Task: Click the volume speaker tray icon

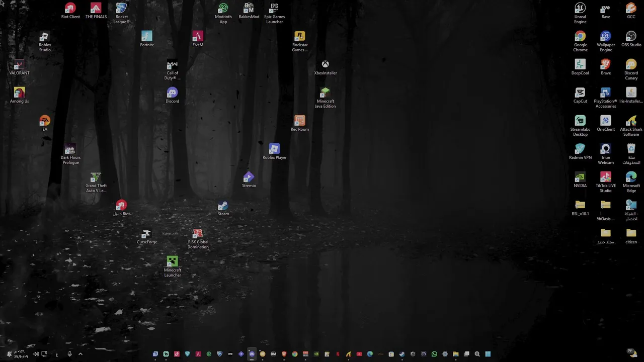Action: pyautogui.click(x=36, y=354)
